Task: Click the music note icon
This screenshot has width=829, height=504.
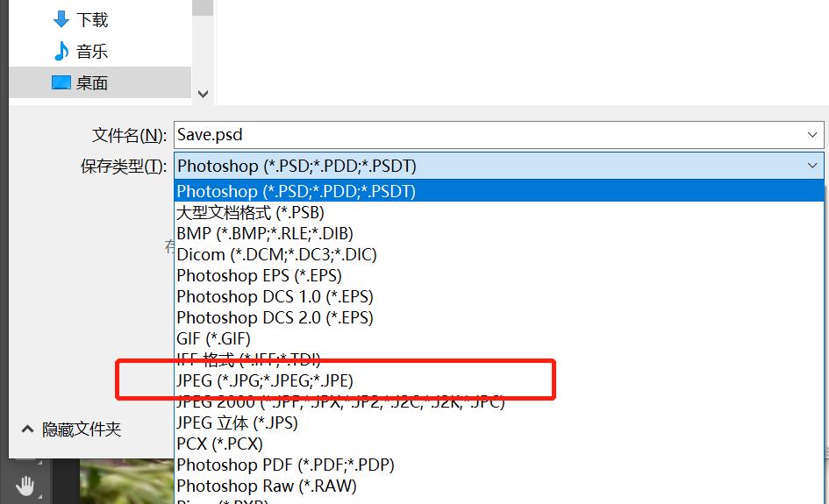Action: coord(61,51)
